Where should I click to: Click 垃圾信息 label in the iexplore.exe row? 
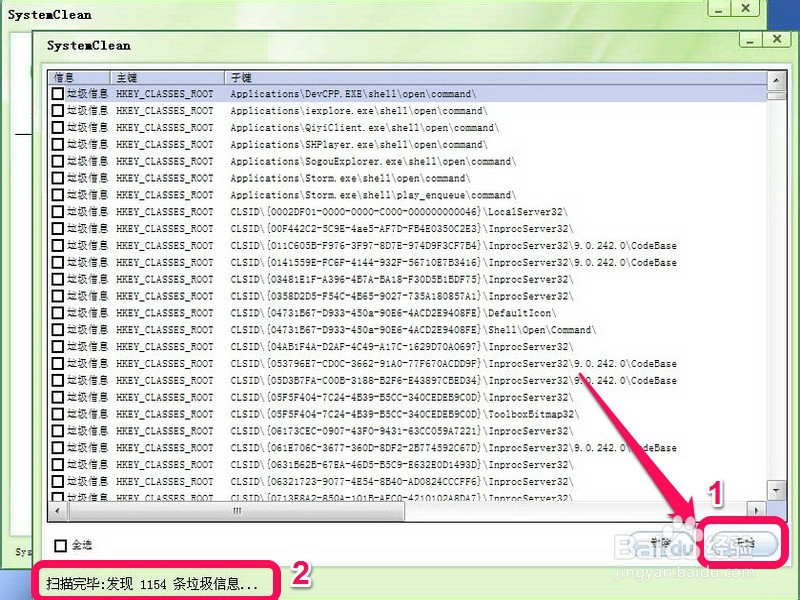(x=87, y=110)
